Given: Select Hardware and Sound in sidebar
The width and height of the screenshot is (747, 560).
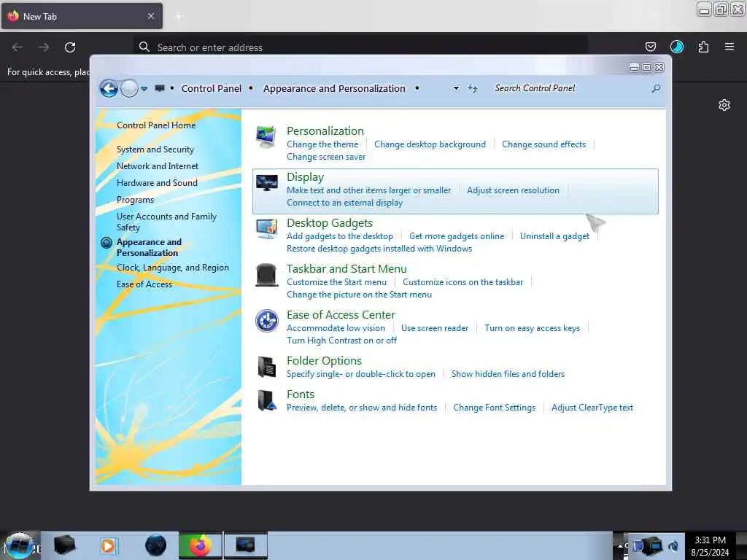Looking at the screenshot, I should pos(158,183).
